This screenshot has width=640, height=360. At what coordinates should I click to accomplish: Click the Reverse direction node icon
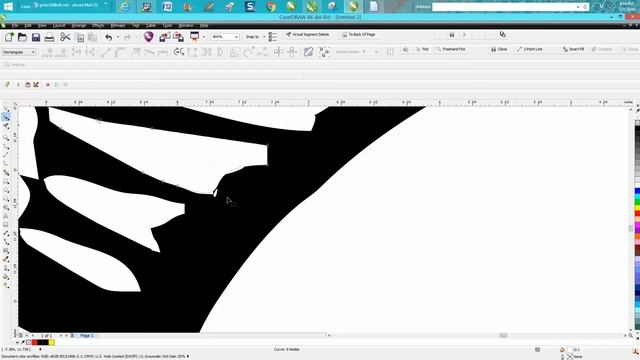click(x=179, y=52)
